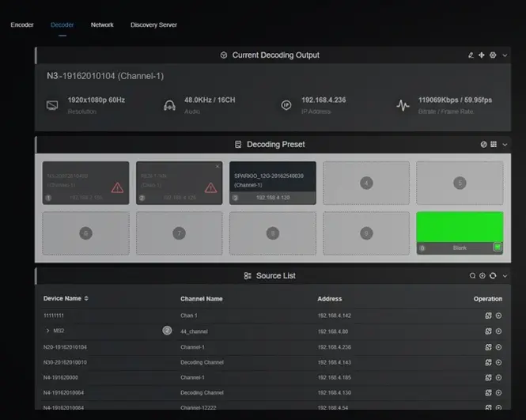Toggle the checkbox on the Blank preset
Image resolution: width=526 pixels, height=420 pixels.
point(498,248)
